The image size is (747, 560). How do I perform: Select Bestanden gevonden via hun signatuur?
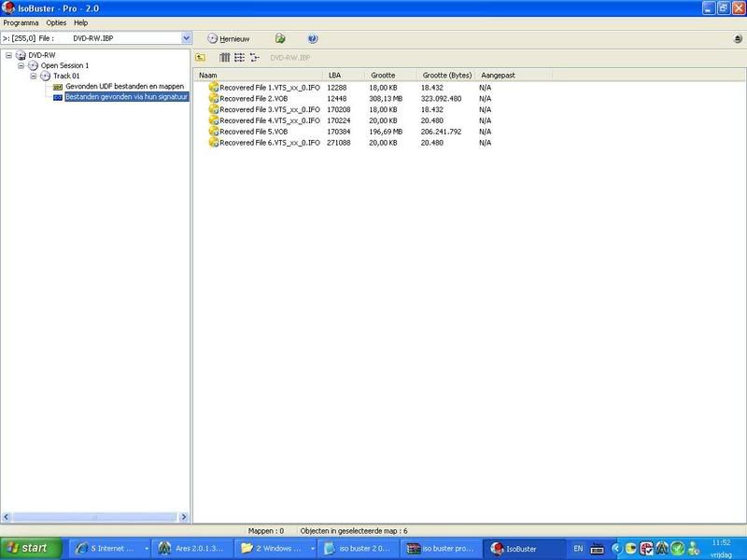[127, 97]
